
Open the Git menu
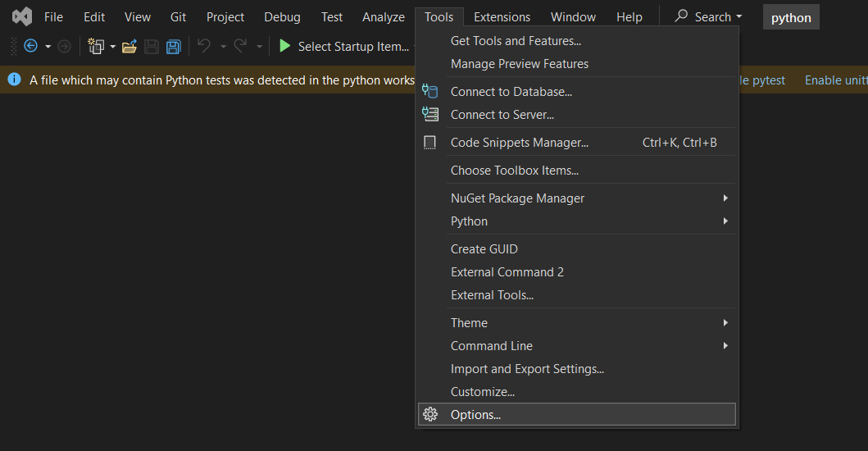click(x=178, y=17)
